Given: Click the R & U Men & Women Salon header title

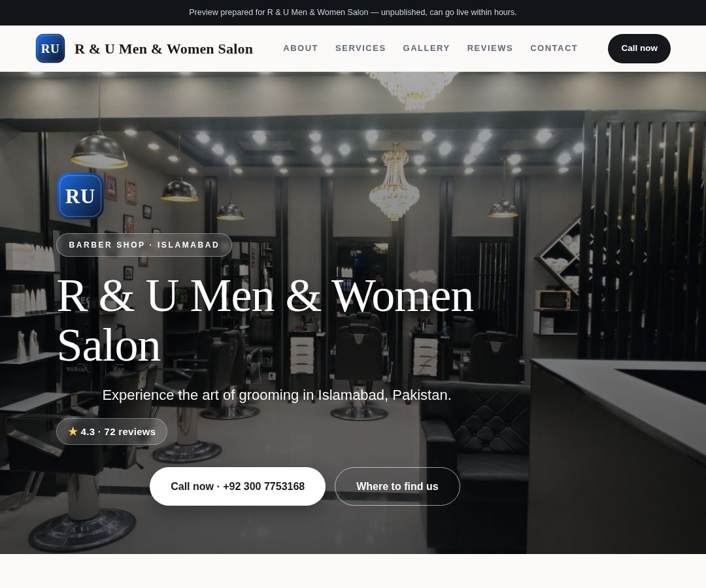Looking at the screenshot, I should tap(163, 48).
